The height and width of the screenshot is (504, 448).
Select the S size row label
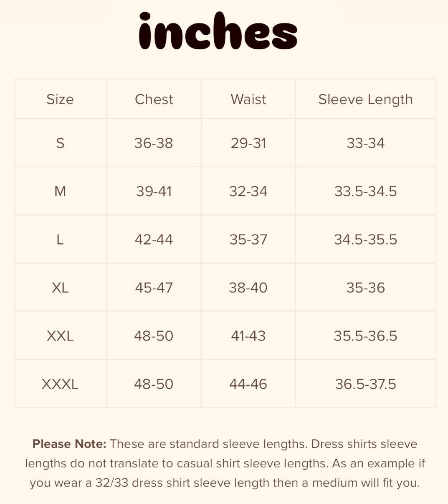[60, 143]
